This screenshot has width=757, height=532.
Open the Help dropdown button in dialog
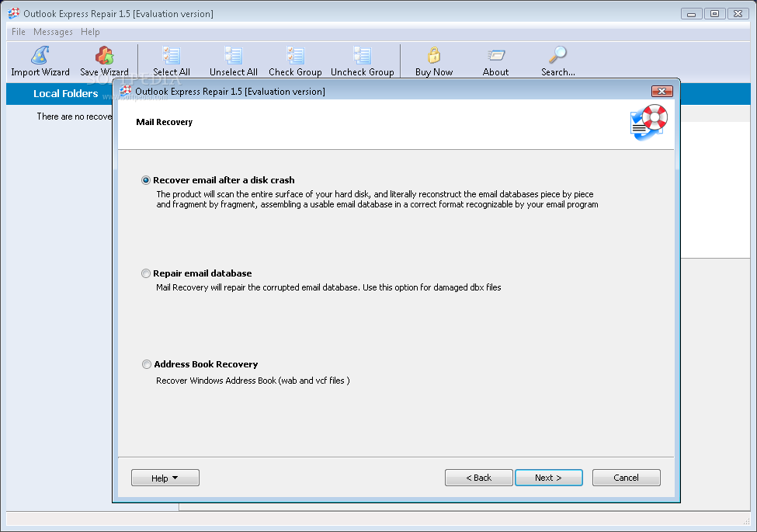click(165, 478)
